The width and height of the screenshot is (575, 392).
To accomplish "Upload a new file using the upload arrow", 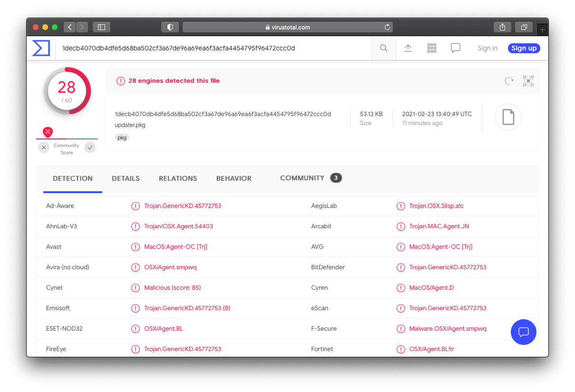I will pyautogui.click(x=408, y=48).
